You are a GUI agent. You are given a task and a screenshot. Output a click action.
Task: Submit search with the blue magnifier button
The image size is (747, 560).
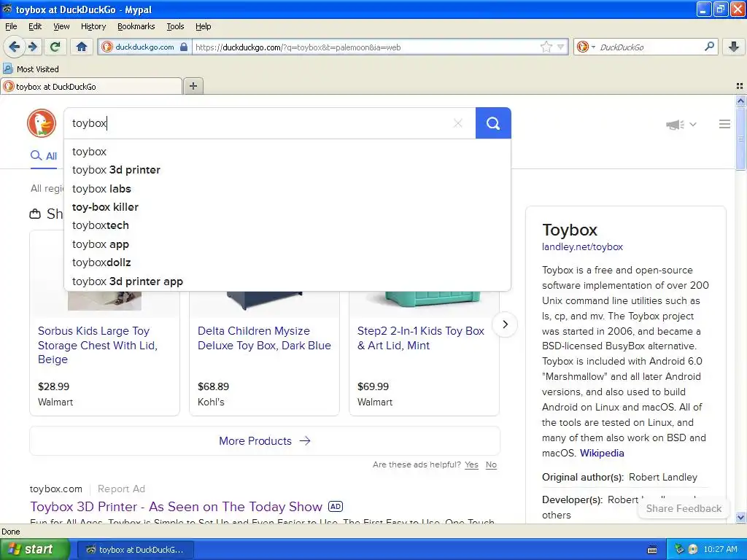(493, 123)
